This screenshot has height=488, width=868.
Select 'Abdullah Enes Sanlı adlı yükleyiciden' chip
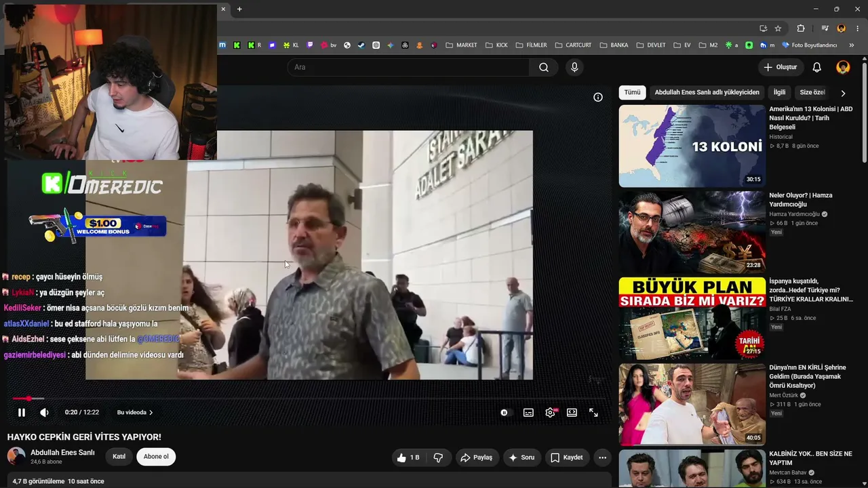[x=707, y=92]
